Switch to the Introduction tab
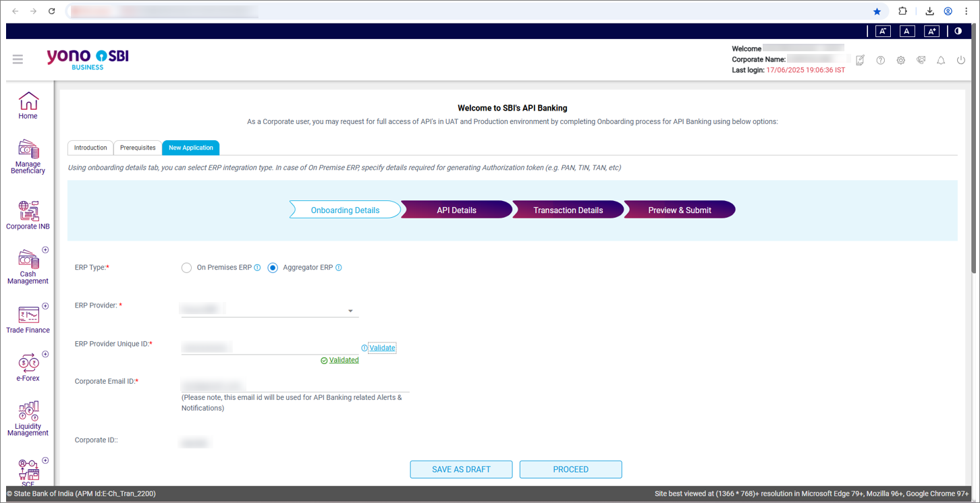This screenshot has width=980, height=503. click(x=90, y=148)
